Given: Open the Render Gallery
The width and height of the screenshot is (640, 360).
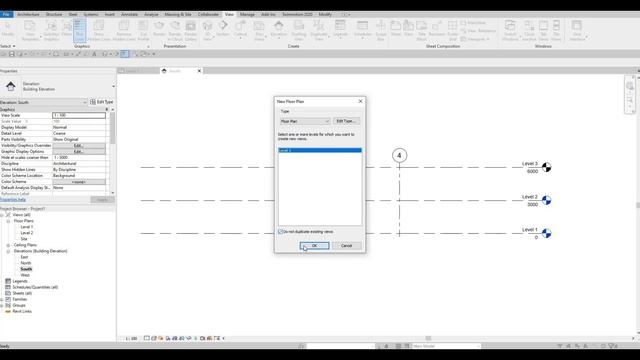Looking at the screenshot, I should (x=191, y=31).
